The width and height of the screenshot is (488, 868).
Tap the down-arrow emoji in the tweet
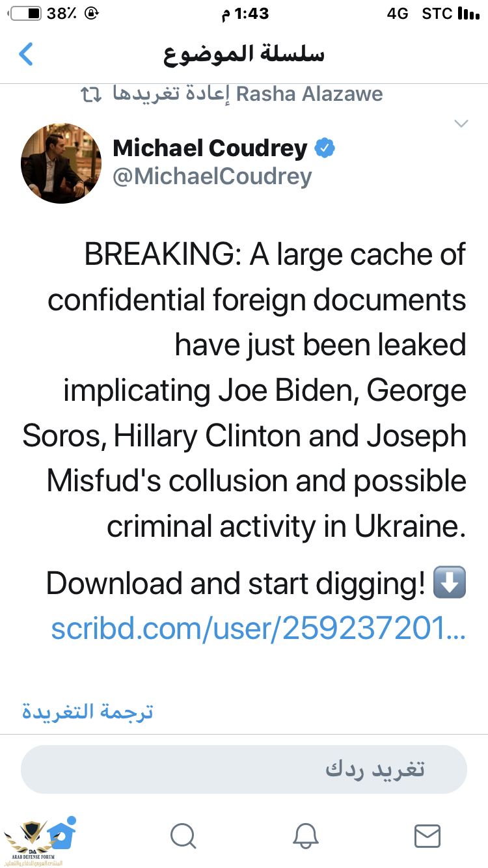coord(450,584)
